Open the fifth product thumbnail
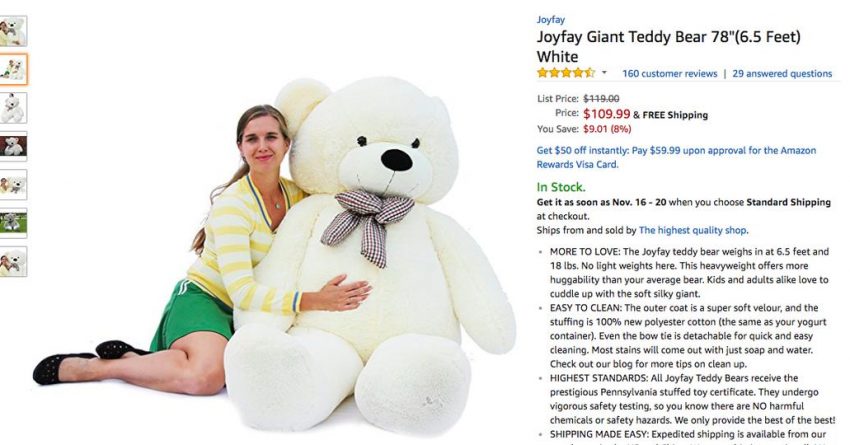 pyautogui.click(x=13, y=185)
